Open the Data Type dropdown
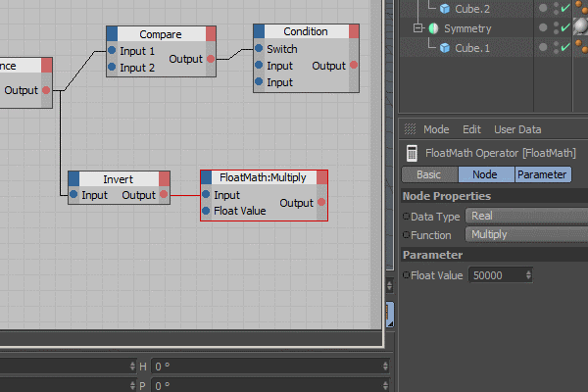Viewport: 588px width, 392px height. [x=526, y=216]
